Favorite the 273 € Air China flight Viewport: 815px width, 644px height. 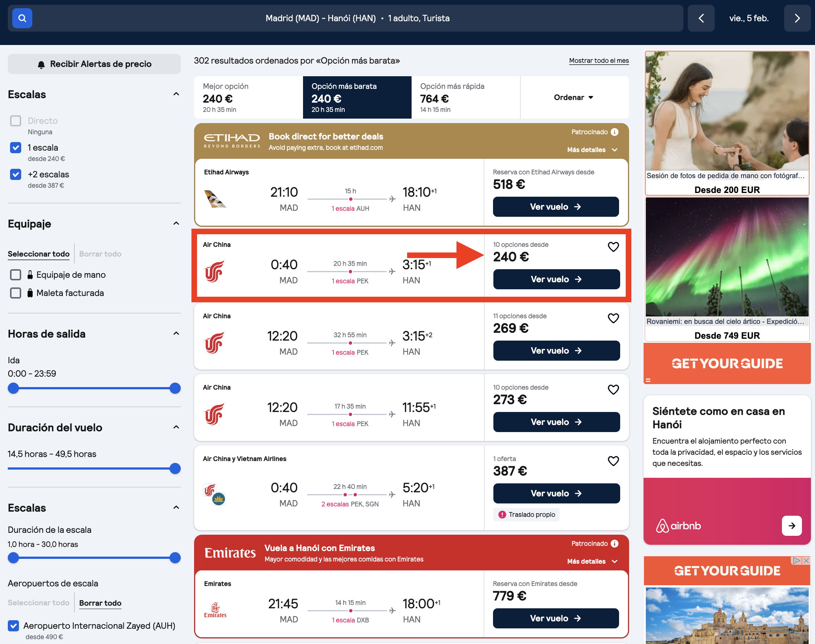[x=613, y=390]
